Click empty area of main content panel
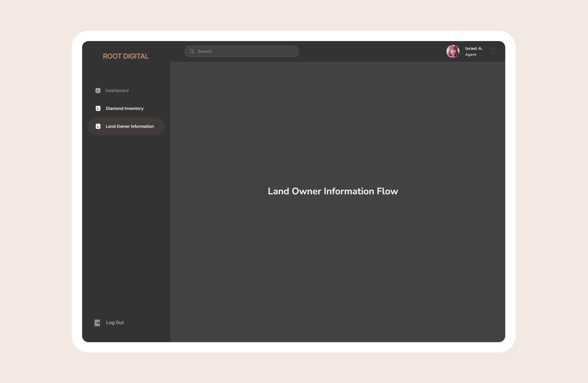This screenshot has height=383, width=588. 337,263
